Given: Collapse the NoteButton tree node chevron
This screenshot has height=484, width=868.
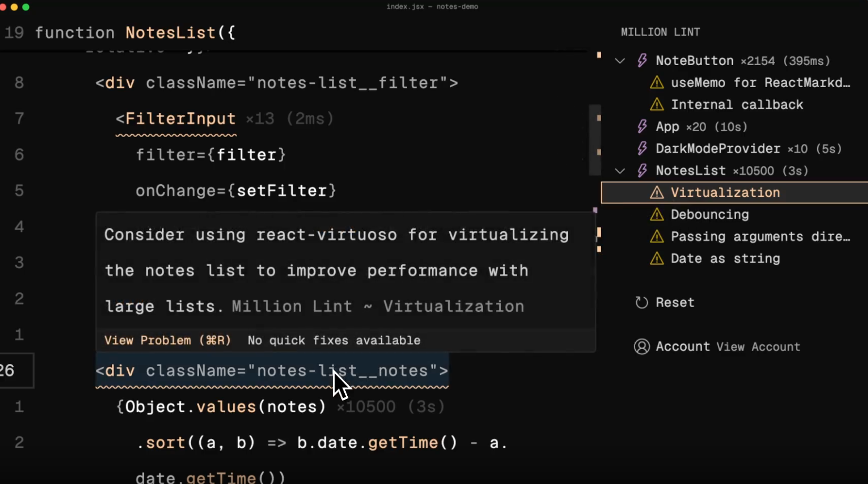Looking at the screenshot, I should coord(620,61).
